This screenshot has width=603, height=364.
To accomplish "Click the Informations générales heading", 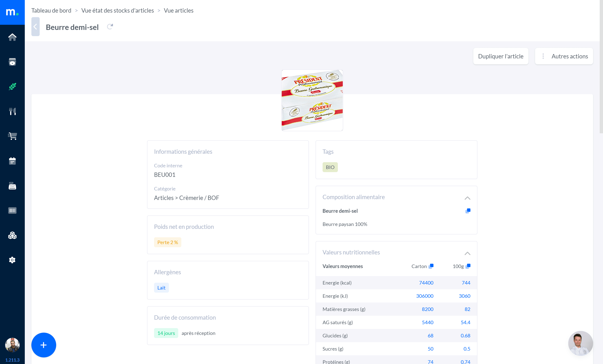I will point(183,152).
